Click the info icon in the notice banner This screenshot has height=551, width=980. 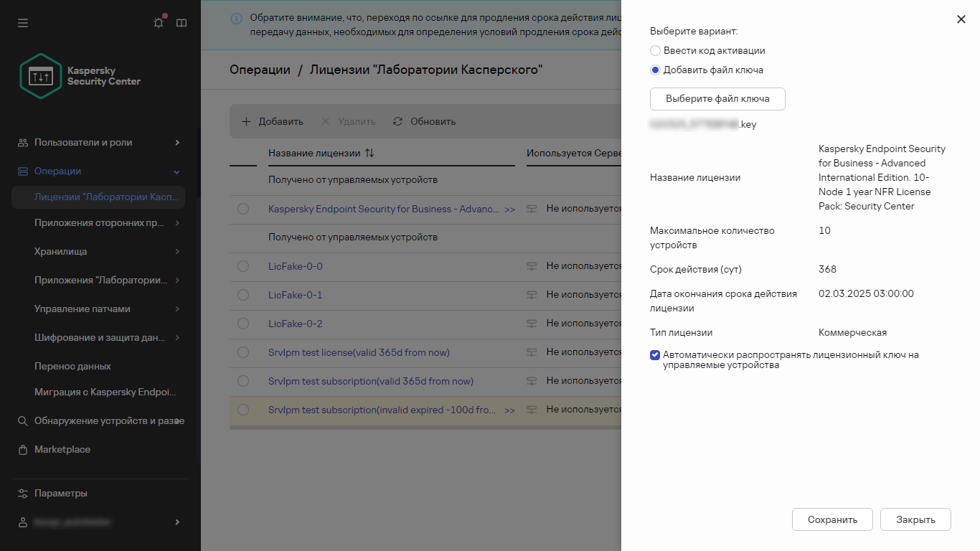(x=236, y=18)
